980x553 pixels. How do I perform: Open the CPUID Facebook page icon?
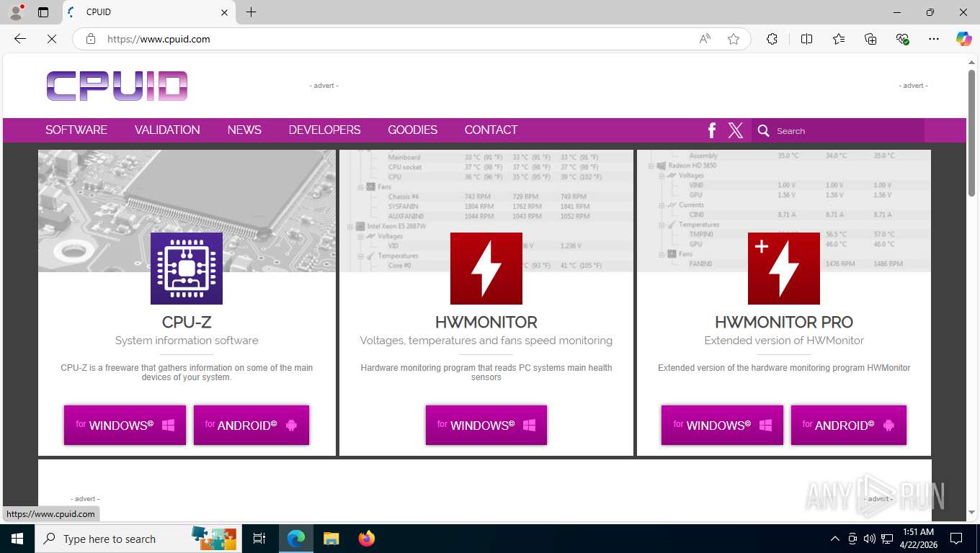[x=712, y=130]
